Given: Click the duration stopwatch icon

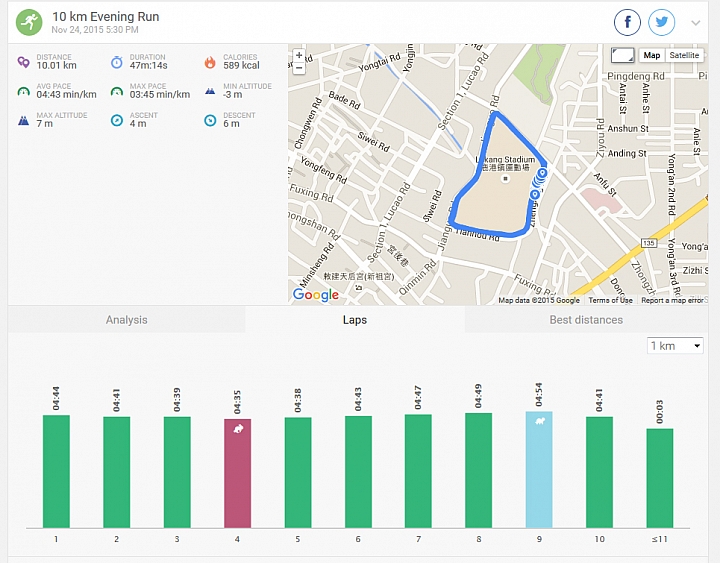Looking at the screenshot, I should (117, 62).
